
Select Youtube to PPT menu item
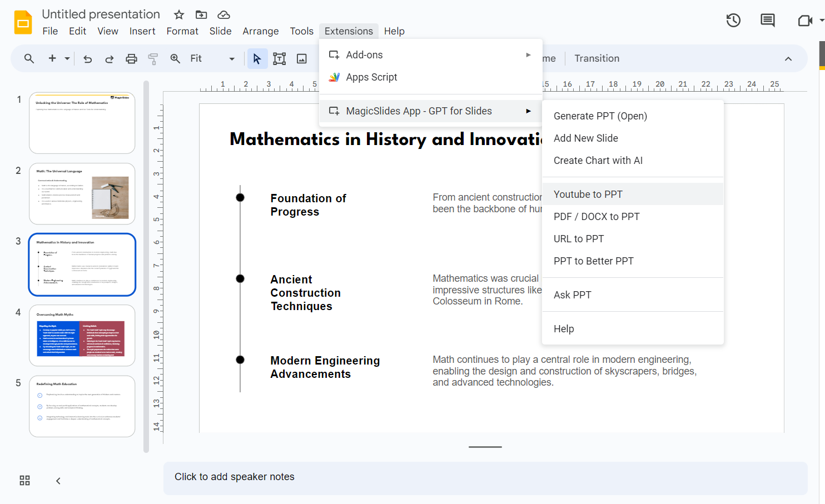coord(588,194)
